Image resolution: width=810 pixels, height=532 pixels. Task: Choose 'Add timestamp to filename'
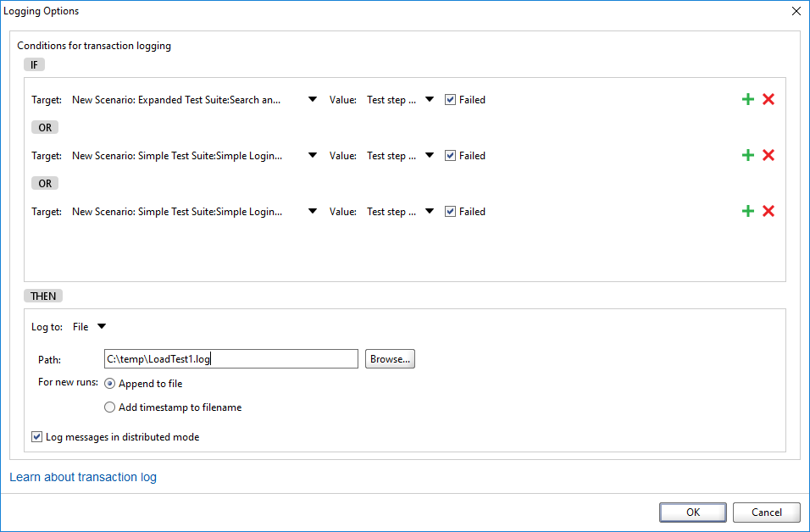tap(109, 407)
